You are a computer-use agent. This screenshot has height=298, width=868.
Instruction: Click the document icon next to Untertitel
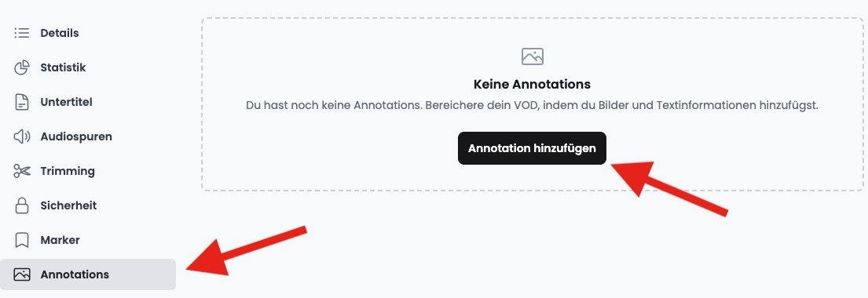pyautogui.click(x=21, y=102)
